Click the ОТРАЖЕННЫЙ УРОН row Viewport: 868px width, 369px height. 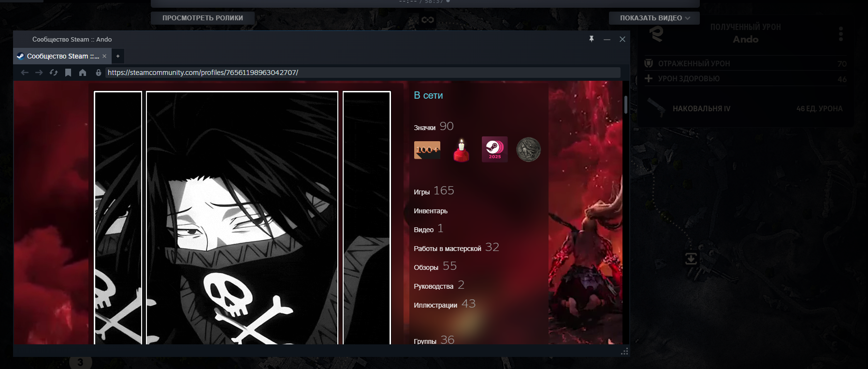(746, 63)
